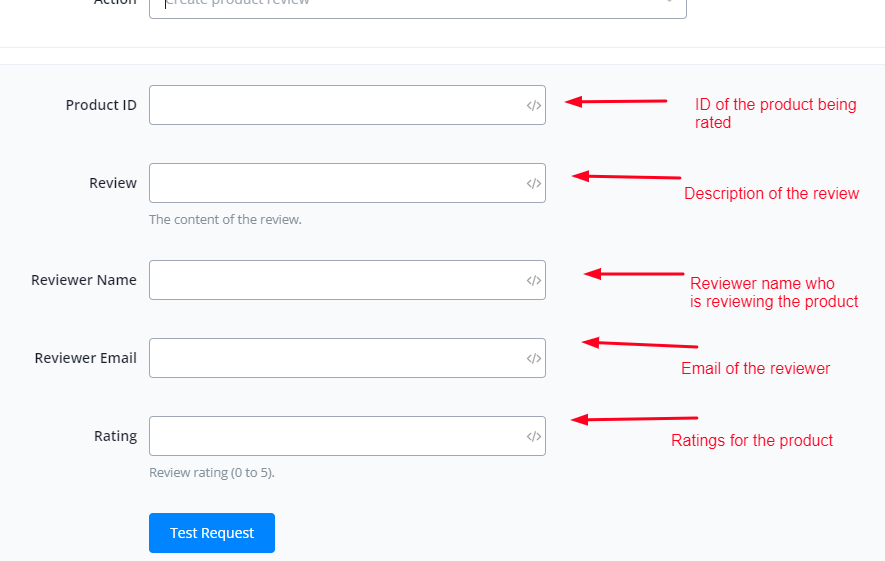
Task: Click into the Review text field
Action: tap(335, 183)
